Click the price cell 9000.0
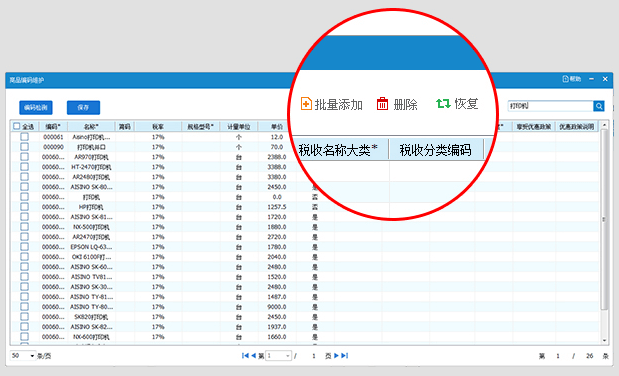The image size is (619, 376). [277, 306]
